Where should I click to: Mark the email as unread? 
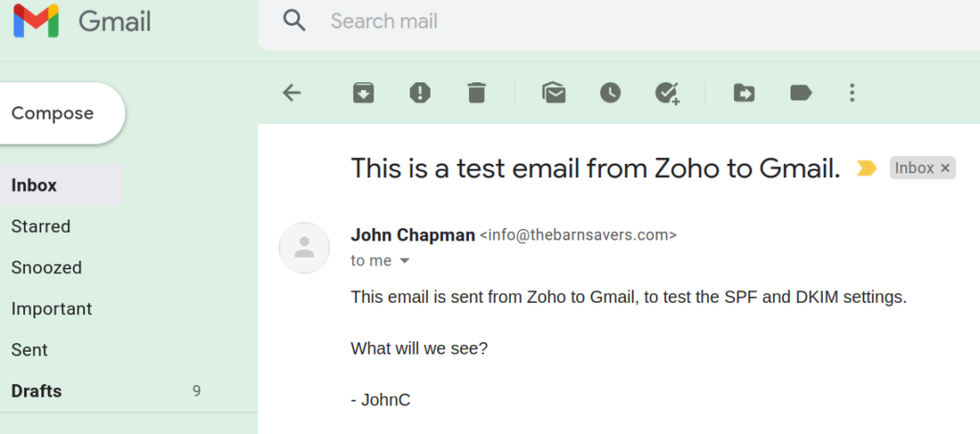click(x=554, y=93)
